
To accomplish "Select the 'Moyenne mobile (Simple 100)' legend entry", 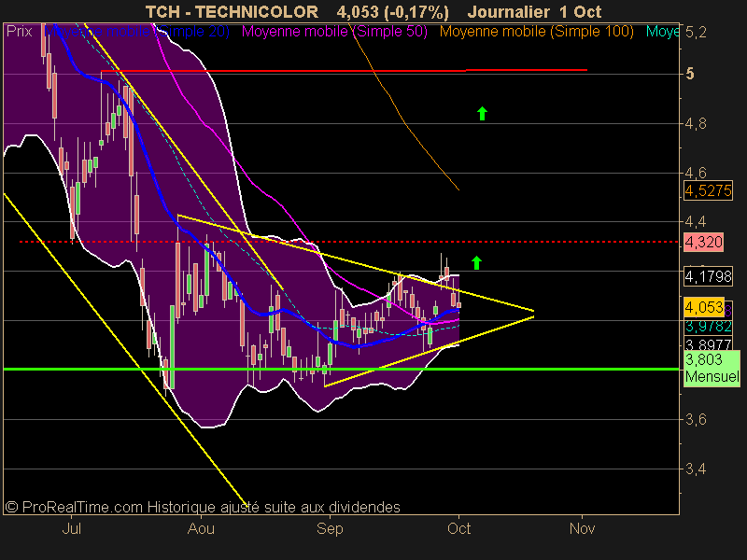I will [x=536, y=32].
